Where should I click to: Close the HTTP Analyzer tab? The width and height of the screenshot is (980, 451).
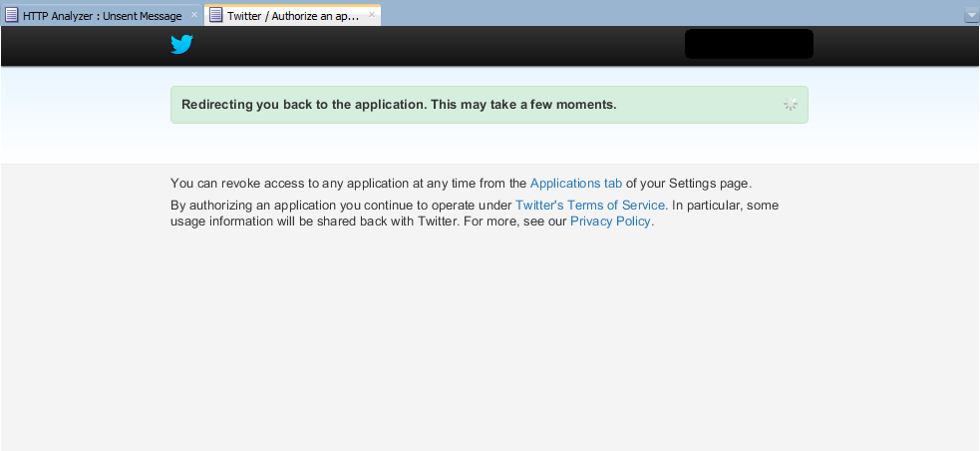(193, 14)
